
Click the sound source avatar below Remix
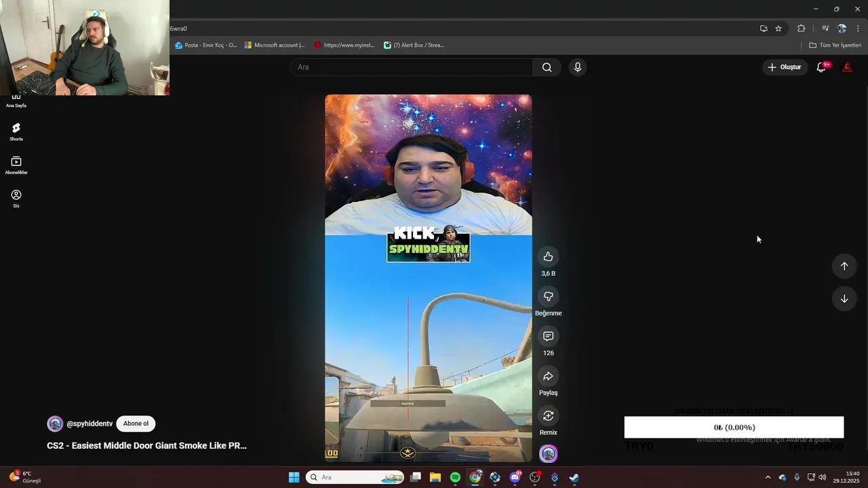pyautogui.click(x=548, y=453)
